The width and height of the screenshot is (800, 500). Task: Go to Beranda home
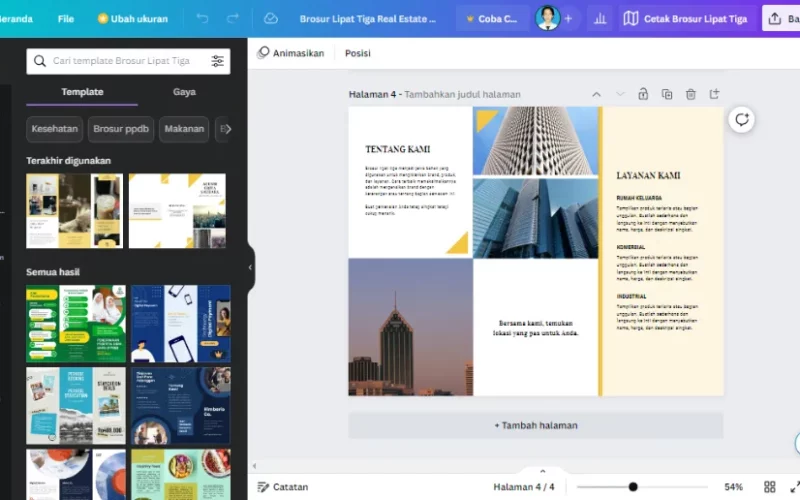pos(16,19)
